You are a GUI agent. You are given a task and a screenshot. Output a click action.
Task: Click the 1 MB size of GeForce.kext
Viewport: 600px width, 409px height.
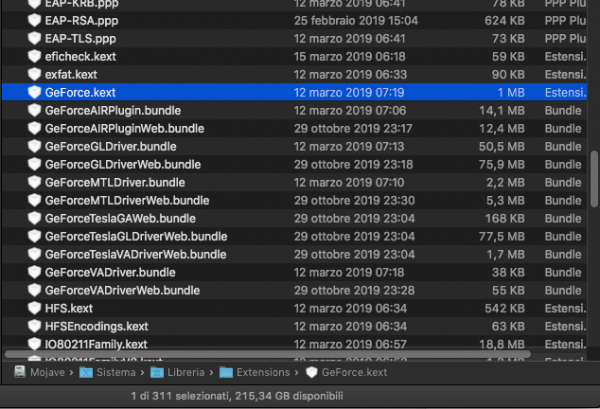click(x=511, y=93)
